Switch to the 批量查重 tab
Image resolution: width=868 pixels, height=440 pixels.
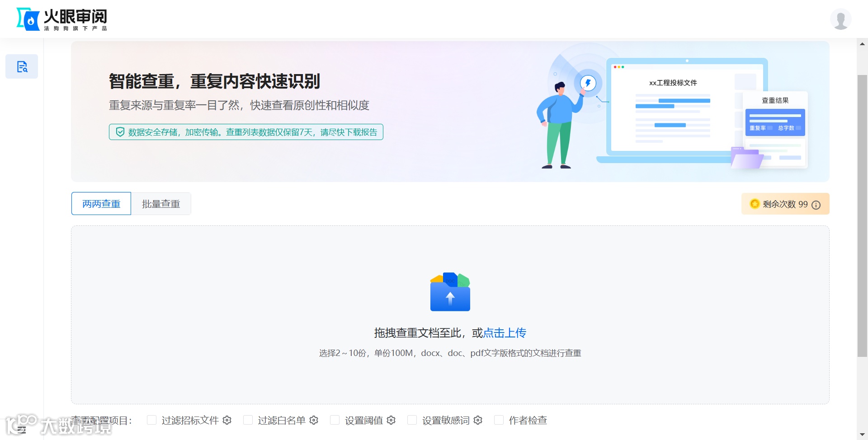coord(161,204)
